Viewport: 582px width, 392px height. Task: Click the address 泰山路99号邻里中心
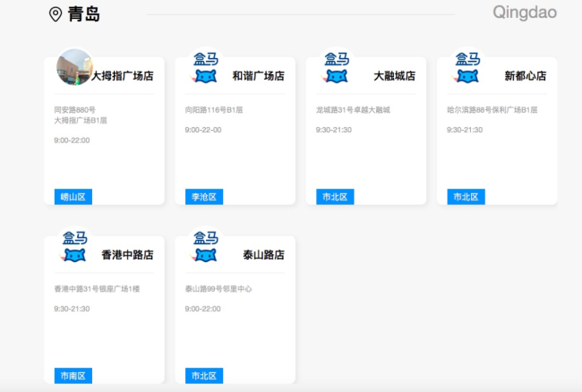click(218, 289)
